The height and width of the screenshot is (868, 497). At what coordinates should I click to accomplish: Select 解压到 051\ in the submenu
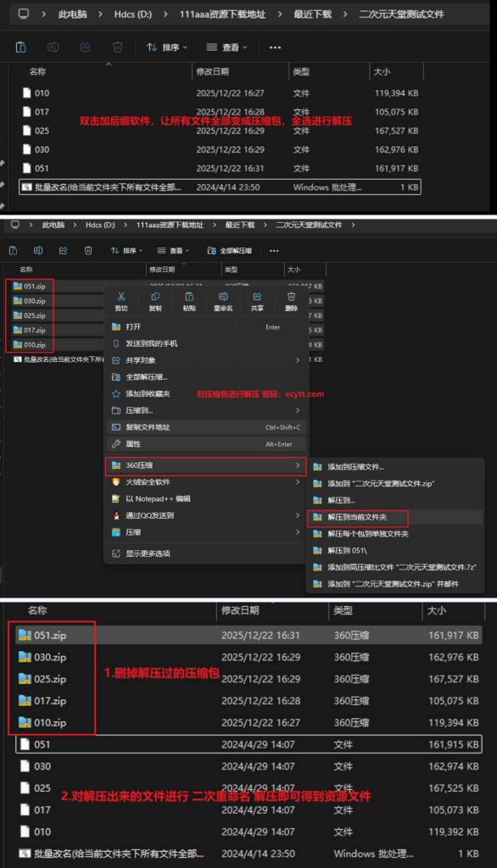395,550
